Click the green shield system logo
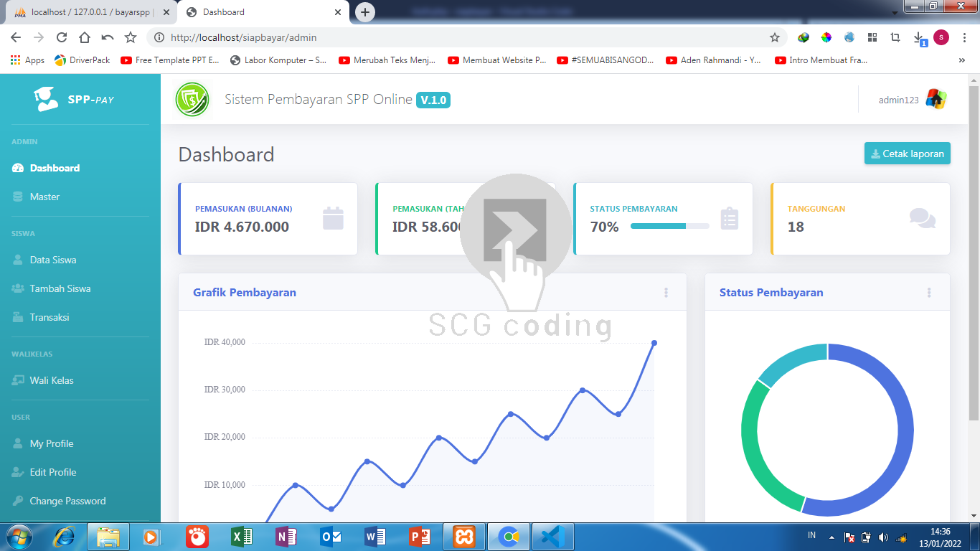 [x=192, y=100]
